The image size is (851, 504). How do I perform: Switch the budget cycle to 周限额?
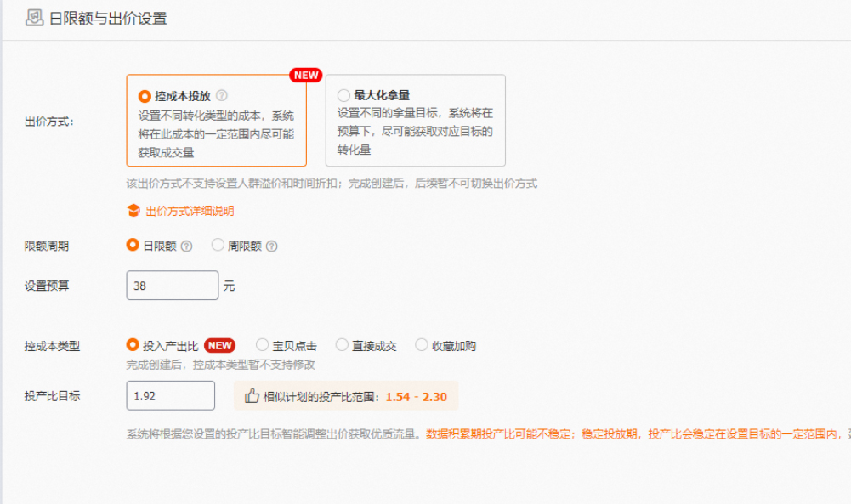pos(218,244)
